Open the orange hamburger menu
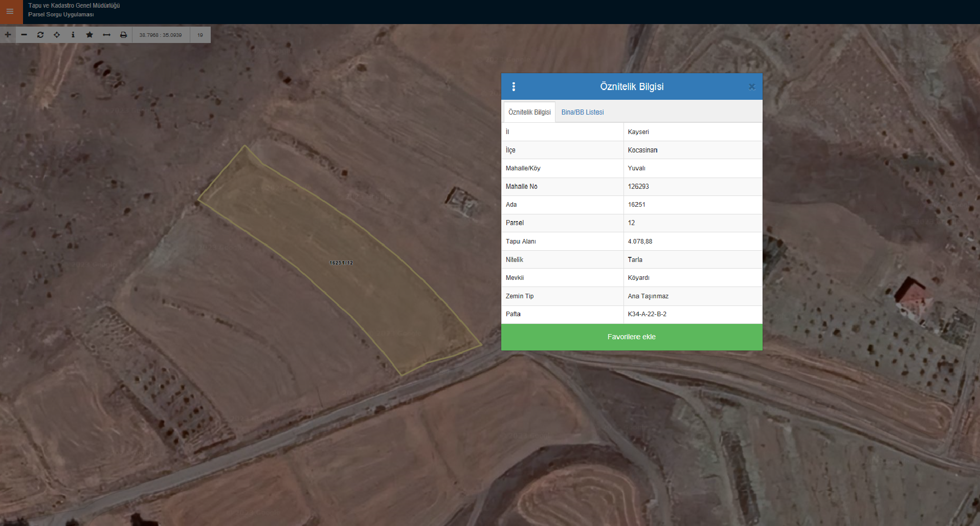Viewport: 980px width, 526px height. point(10,11)
